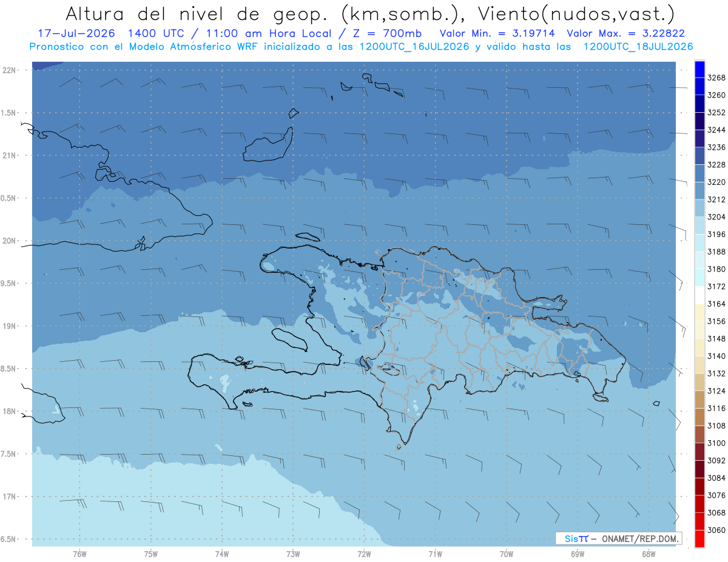The height and width of the screenshot is (562, 728).
Task: Click the "Valor Min. = 3.19714" readout
Action: pos(497,33)
